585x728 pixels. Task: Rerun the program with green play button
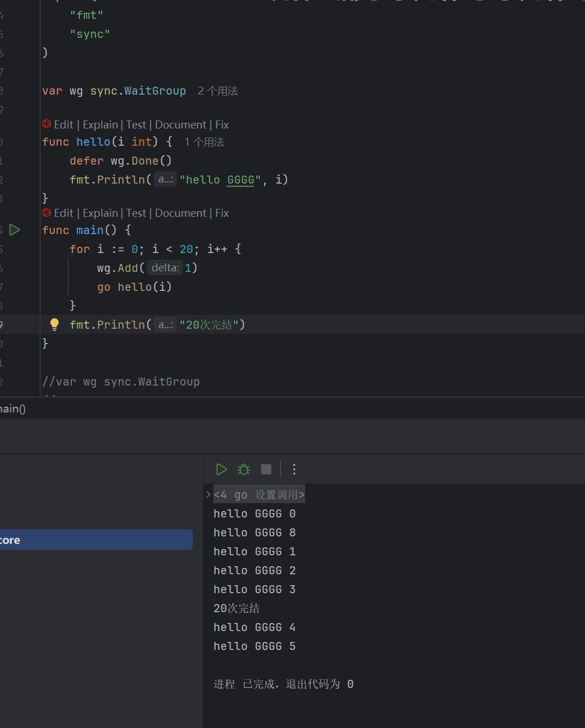(x=221, y=469)
